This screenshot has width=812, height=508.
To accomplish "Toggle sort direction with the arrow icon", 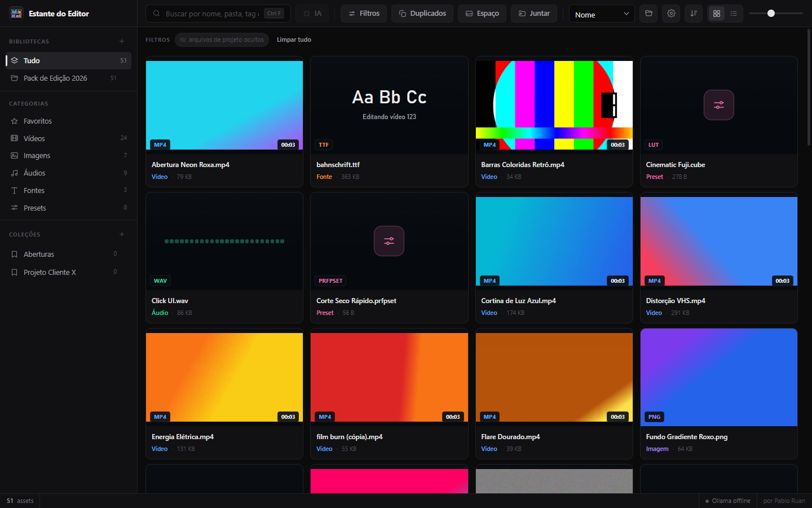I will tap(694, 14).
